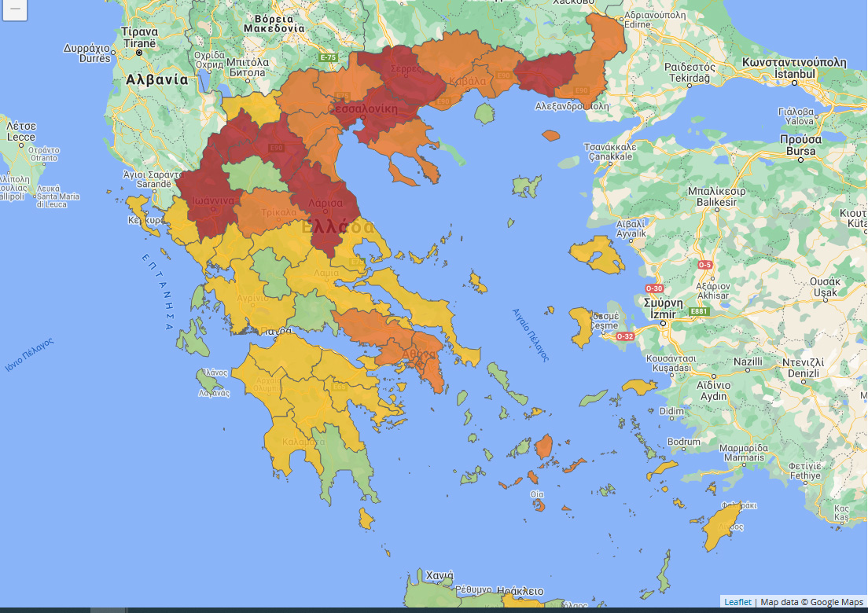Click the Καλαμάτα label in the Peloponnese
Image resolution: width=868 pixels, height=613 pixels.
click(x=303, y=442)
